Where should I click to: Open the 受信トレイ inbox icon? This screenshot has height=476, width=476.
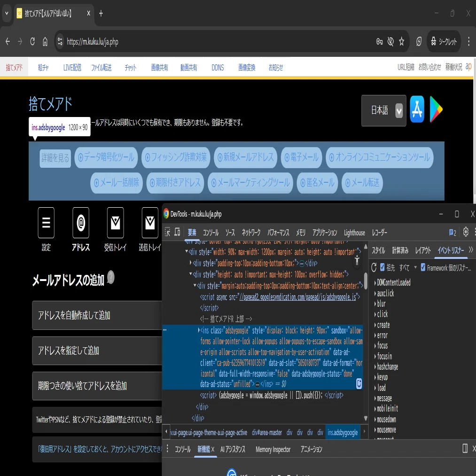115,223
